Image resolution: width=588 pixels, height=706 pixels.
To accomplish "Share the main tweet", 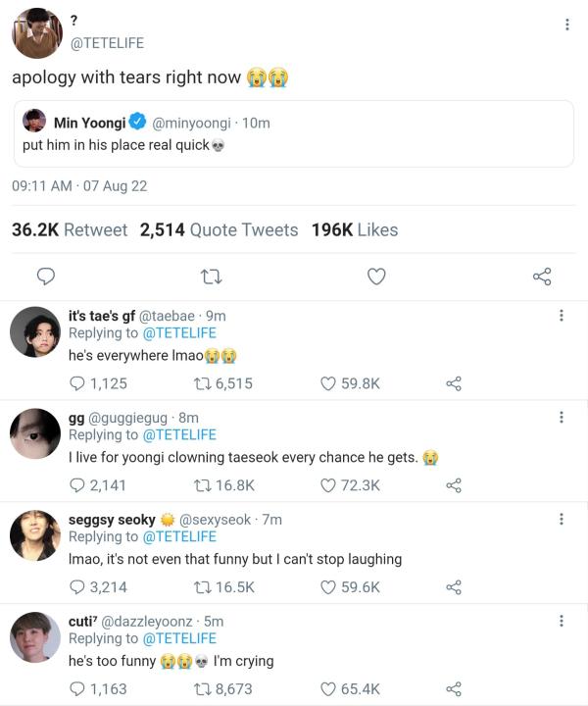I will pyautogui.click(x=542, y=277).
